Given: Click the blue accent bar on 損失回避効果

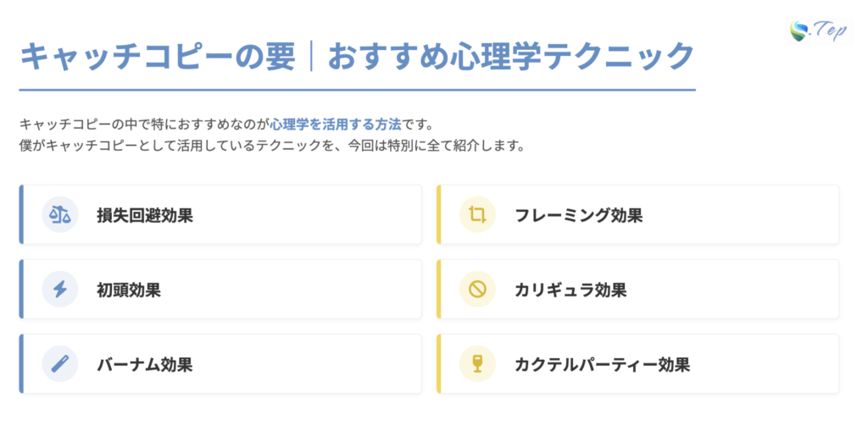Looking at the screenshot, I should pyautogui.click(x=21, y=215).
